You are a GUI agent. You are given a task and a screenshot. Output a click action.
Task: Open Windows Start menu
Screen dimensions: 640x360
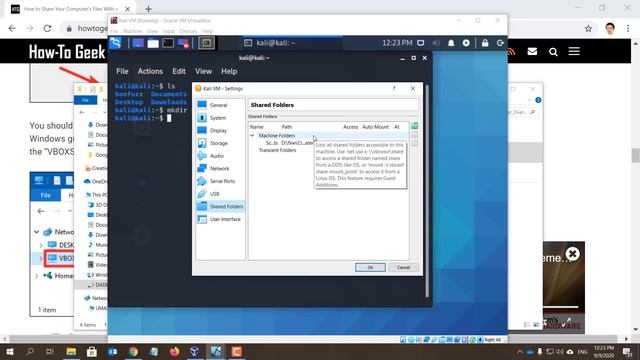coord(9,351)
